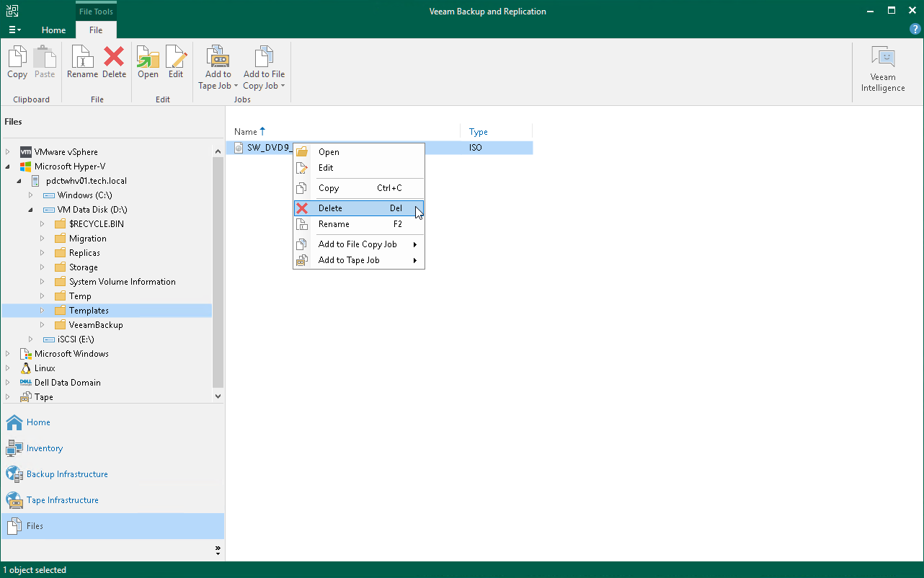This screenshot has width=924, height=578.
Task: Switch to the Home ribbon tab
Action: click(53, 30)
